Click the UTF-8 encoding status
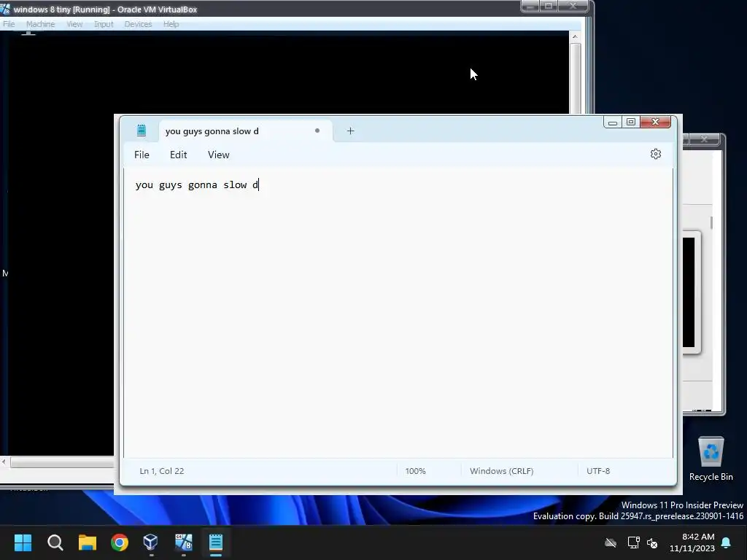This screenshot has height=560, width=747. [x=598, y=471]
